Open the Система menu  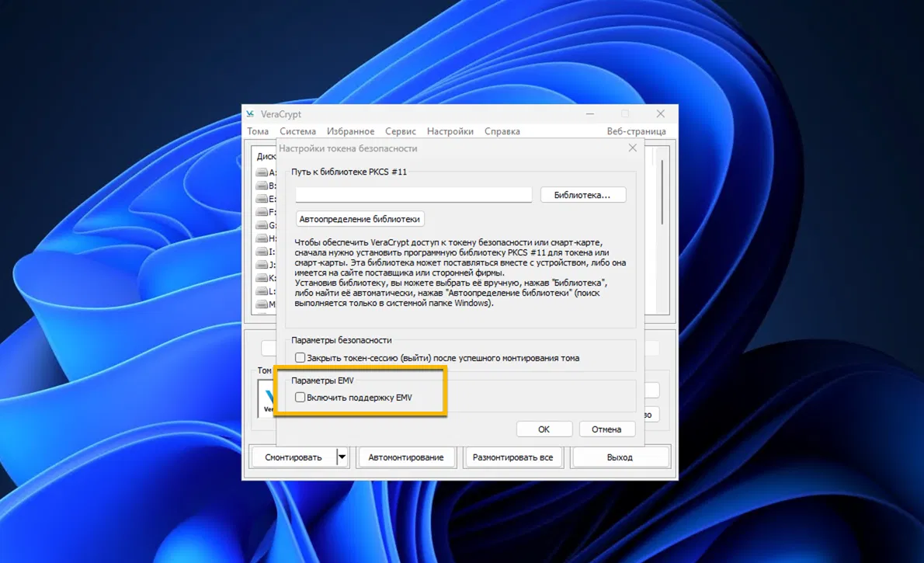tap(297, 131)
